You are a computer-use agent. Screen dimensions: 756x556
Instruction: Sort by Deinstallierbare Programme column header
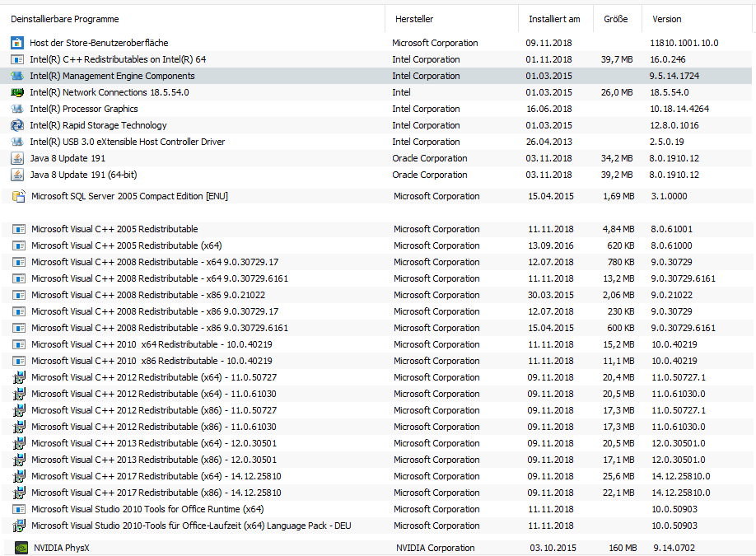pos(64,19)
